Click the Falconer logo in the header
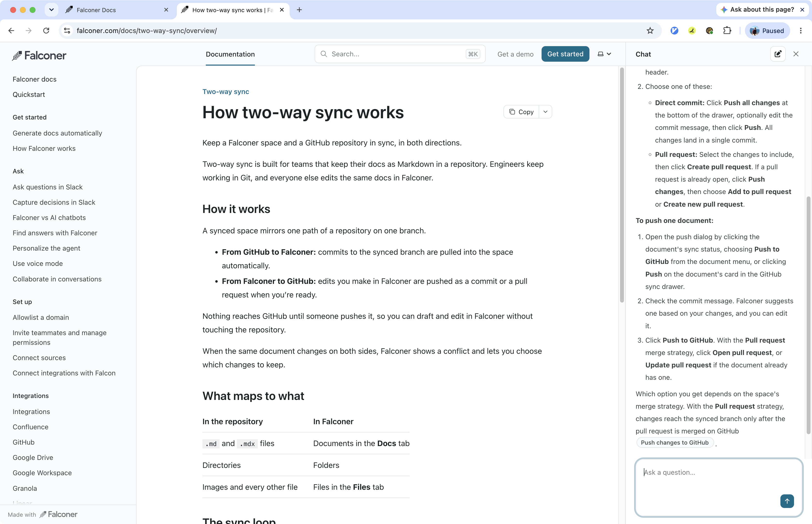The width and height of the screenshot is (812, 524). (39, 55)
